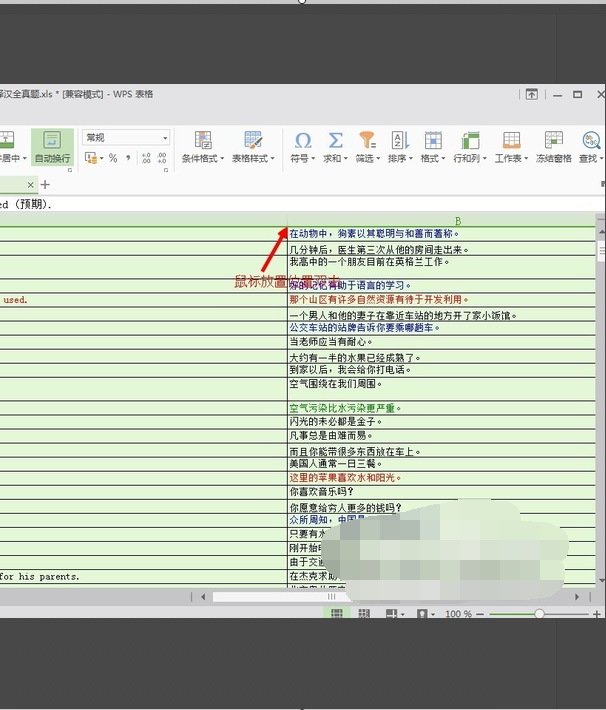Expand the 行和列 rows and columns dropdown
The image size is (606, 710).
coord(484,158)
